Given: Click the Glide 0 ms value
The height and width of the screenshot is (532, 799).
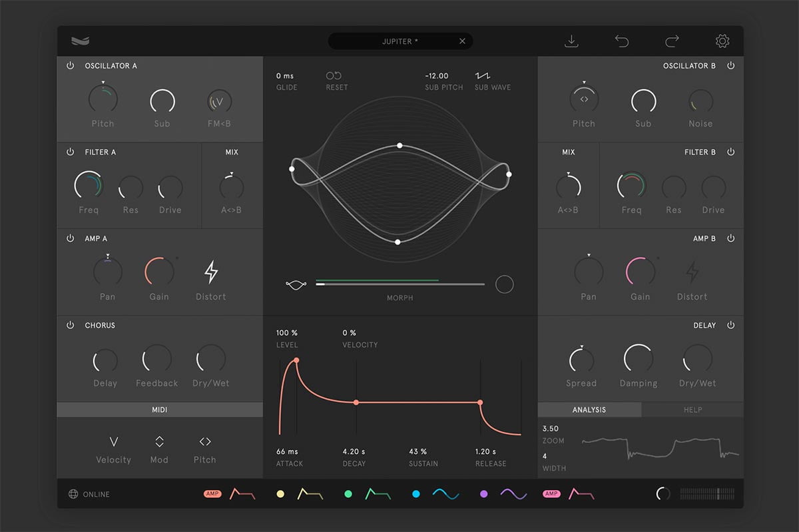Looking at the screenshot, I should coord(285,76).
